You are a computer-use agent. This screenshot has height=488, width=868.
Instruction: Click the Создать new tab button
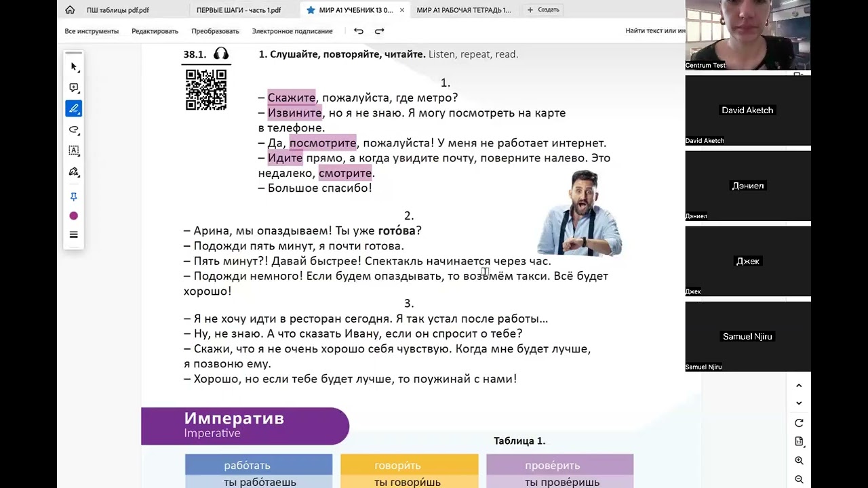543,10
